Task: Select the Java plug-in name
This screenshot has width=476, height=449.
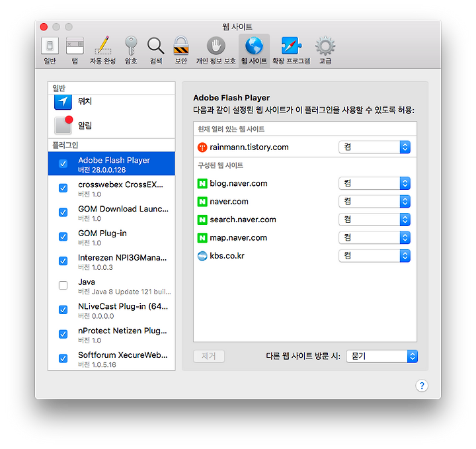Action: click(87, 282)
